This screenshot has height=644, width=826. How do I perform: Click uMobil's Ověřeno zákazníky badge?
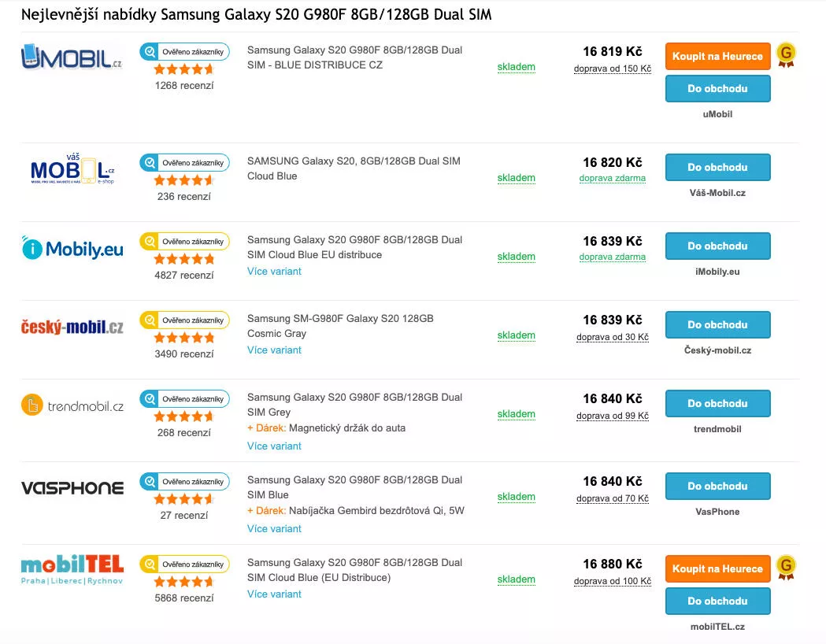pos(184,52)
